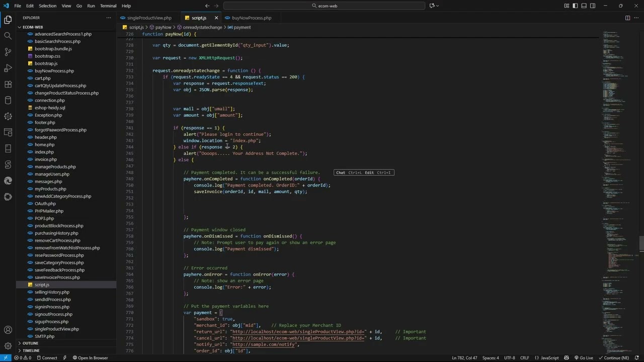Open bootstrap.css in explorer
The width and height of the screenshot is (644, 362).
[x=47, y=56]
